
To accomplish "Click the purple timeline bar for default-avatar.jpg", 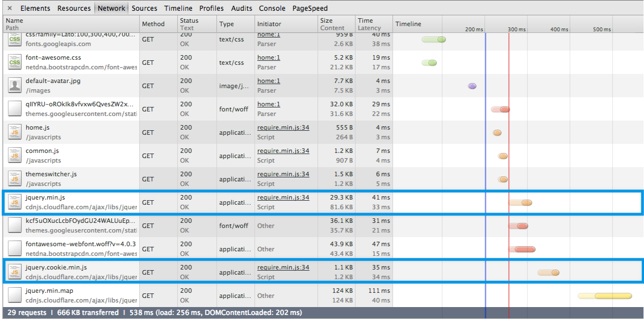I will 472,86.
